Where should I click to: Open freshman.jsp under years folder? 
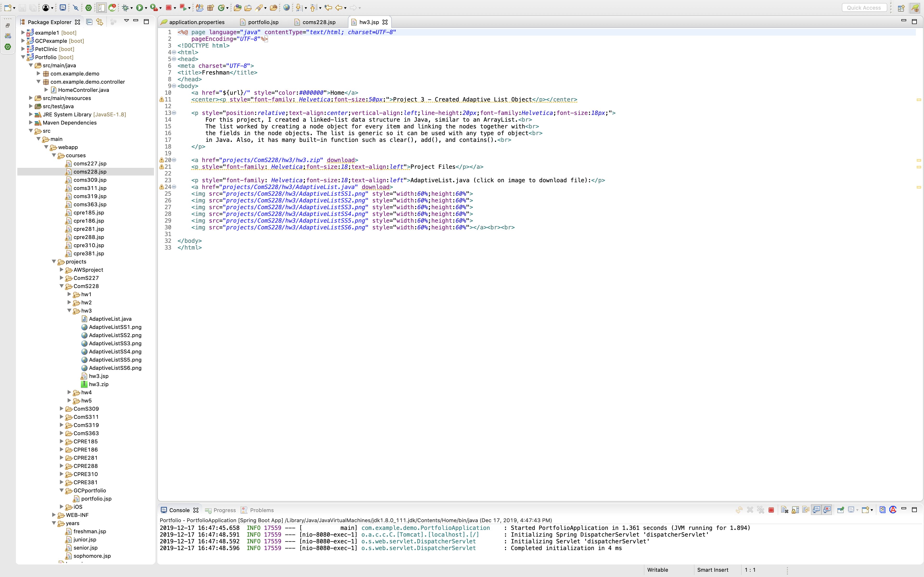(x=90, y=531)
